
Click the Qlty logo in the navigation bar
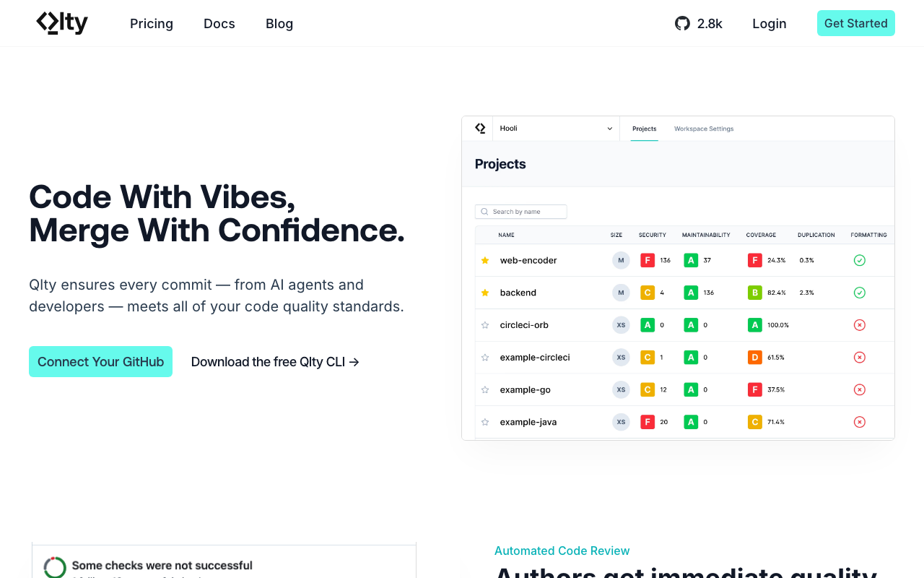pyautogui.click(x=61, y=22)
